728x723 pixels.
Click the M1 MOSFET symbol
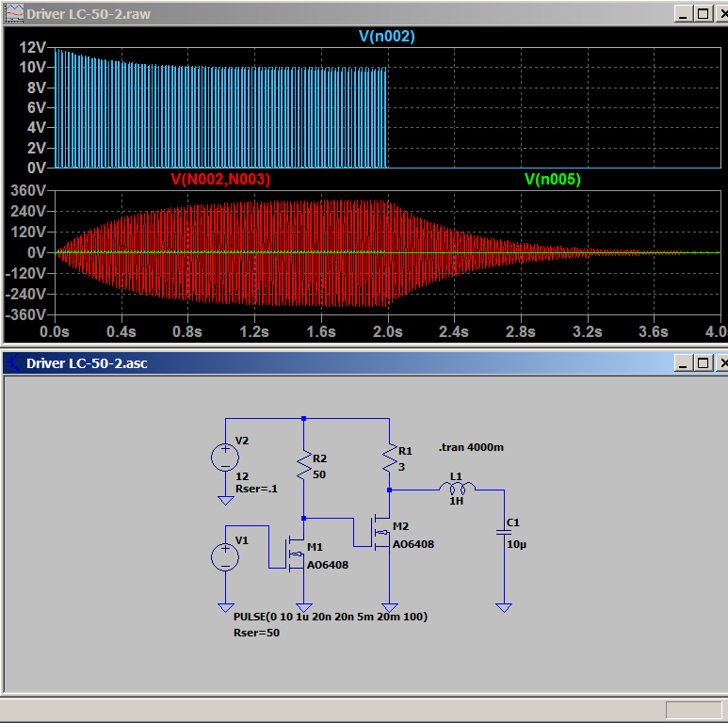tap(296, 554)
